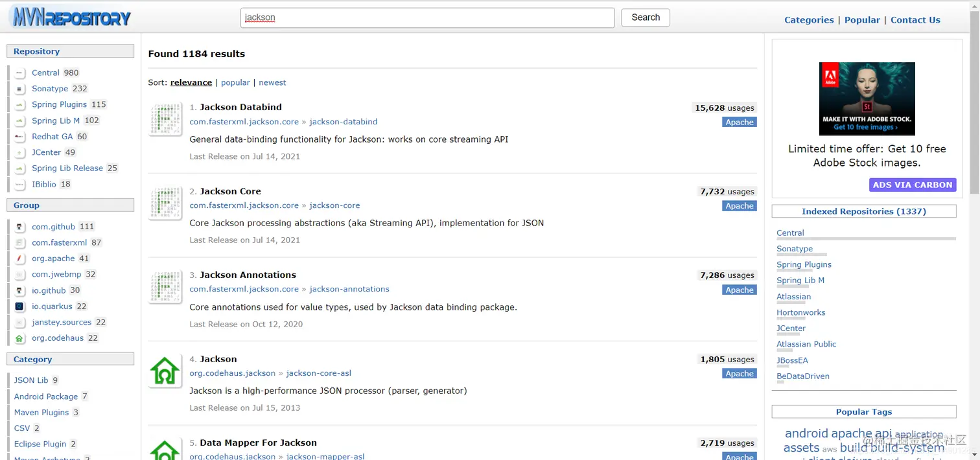This screenshot has height=460, width=980.
Task: Open the Jackson Databind result title
Action: pos(241,108)
